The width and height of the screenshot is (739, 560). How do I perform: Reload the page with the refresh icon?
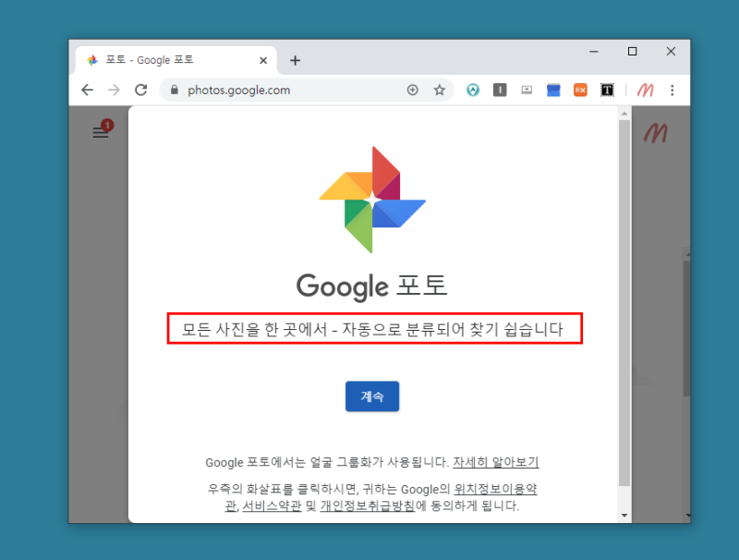pyautogui.click(x=141, y=90)
